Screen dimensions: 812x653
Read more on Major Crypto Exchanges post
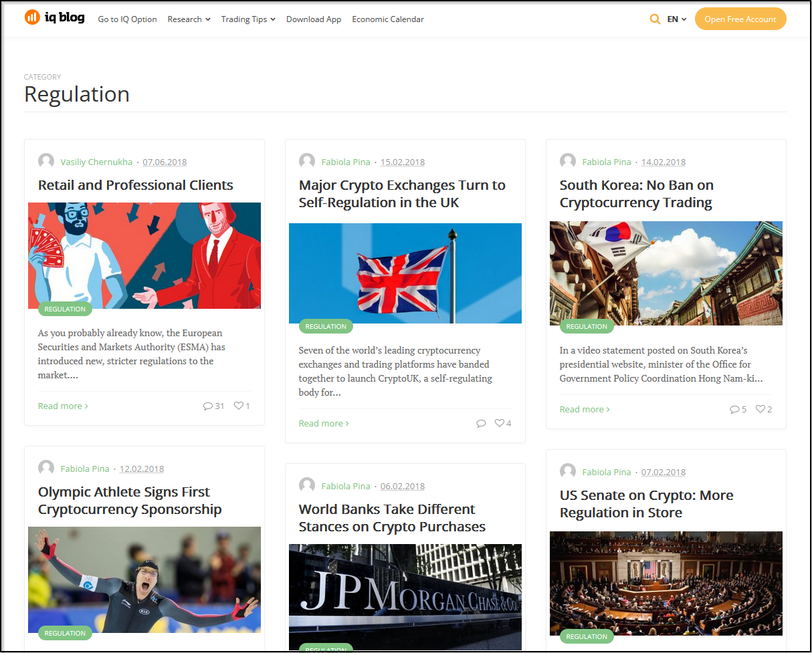point(324,423)
